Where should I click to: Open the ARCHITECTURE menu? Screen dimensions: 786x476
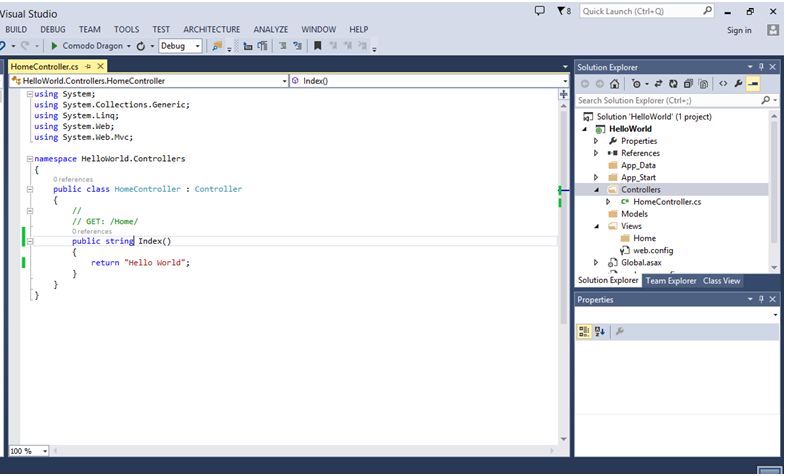point(211,30)
